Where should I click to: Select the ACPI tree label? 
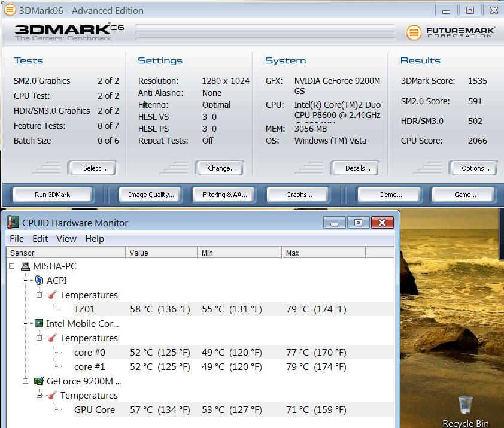coord(57,280)
